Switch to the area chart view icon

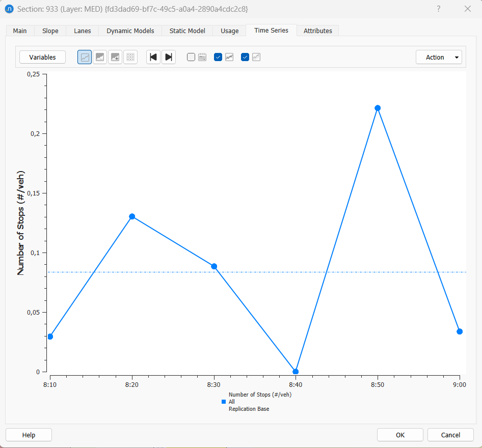click(100, 57)
